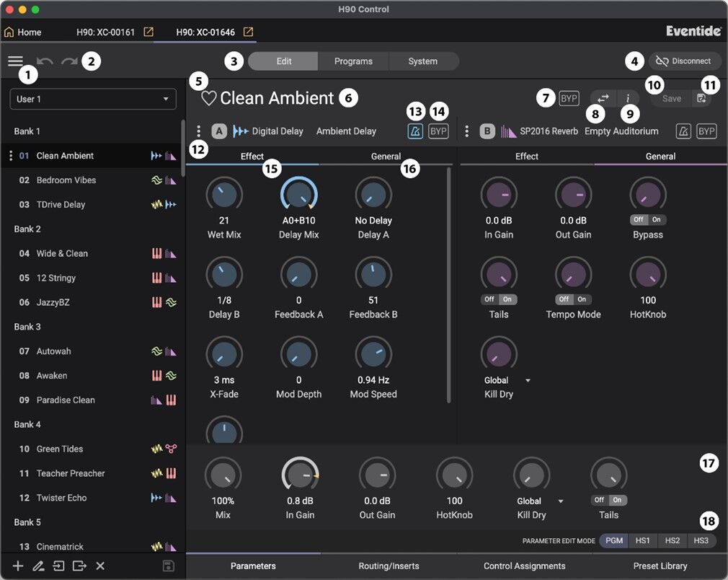Click the Digital Delay algorithm icon

[241, 131]
